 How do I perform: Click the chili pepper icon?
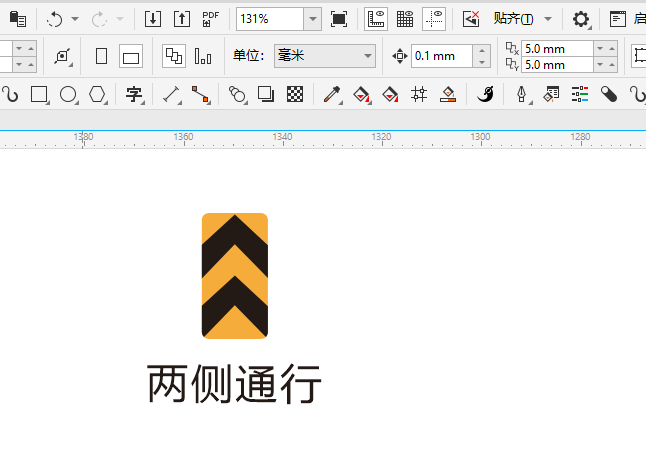pyautogui.click(x=485, y=94)
